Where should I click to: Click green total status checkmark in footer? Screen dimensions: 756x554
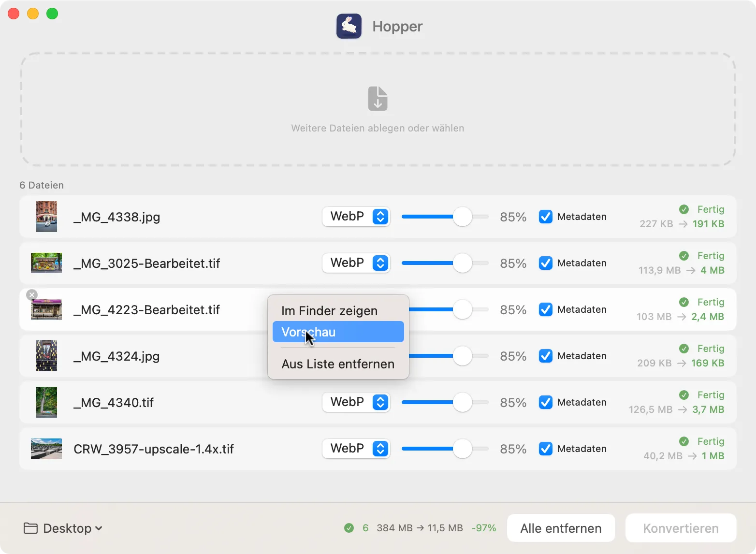pos(349,528)
